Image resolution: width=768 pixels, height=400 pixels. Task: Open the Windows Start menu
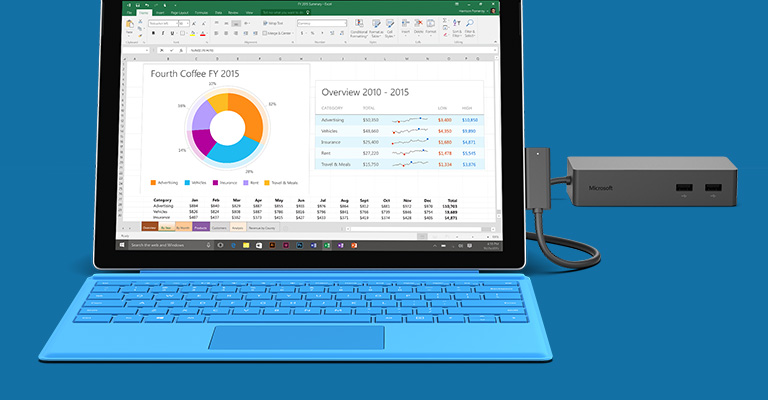[x=122, y=245]
